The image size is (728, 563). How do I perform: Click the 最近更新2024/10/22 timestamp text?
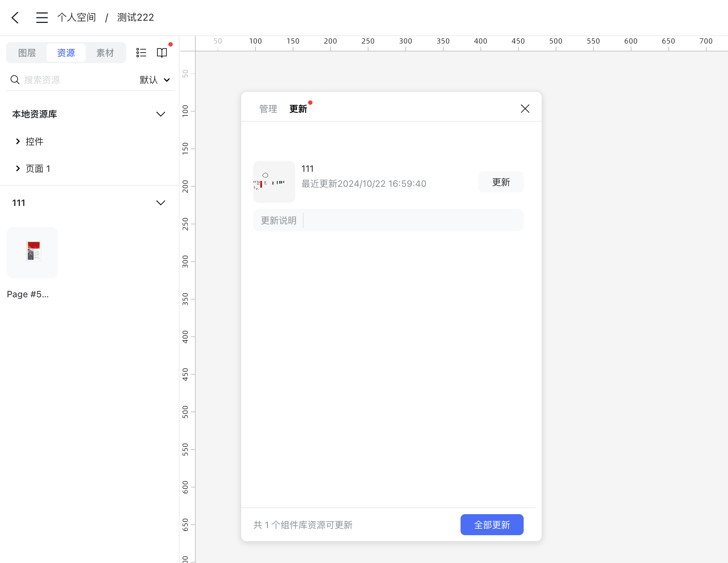(364, 184)
